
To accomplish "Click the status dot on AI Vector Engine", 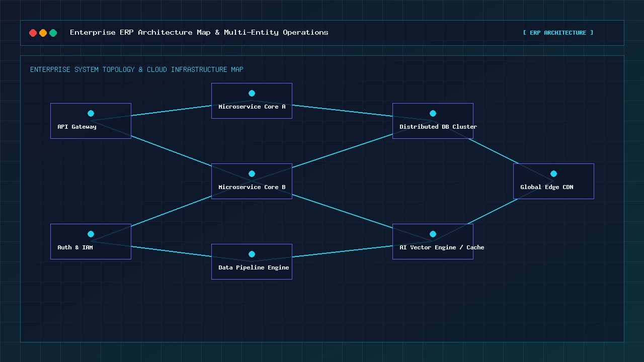I will pyautogui.click(x=433, y=234).
